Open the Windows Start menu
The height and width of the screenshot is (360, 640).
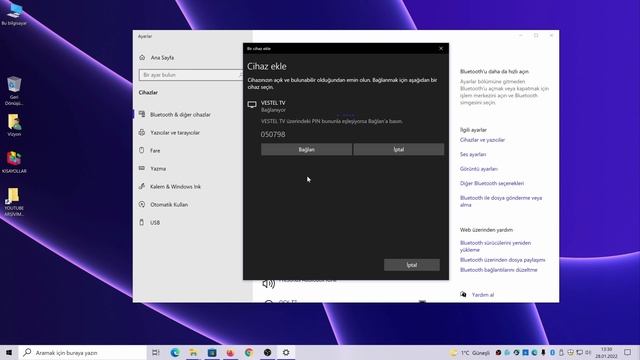click(x=9, y=352)
